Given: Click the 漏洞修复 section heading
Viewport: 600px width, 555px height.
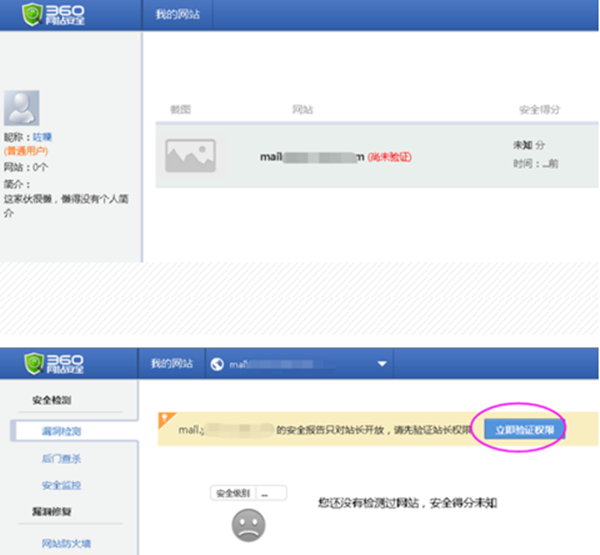Looking at the screenshot, I should pos(52,511).
